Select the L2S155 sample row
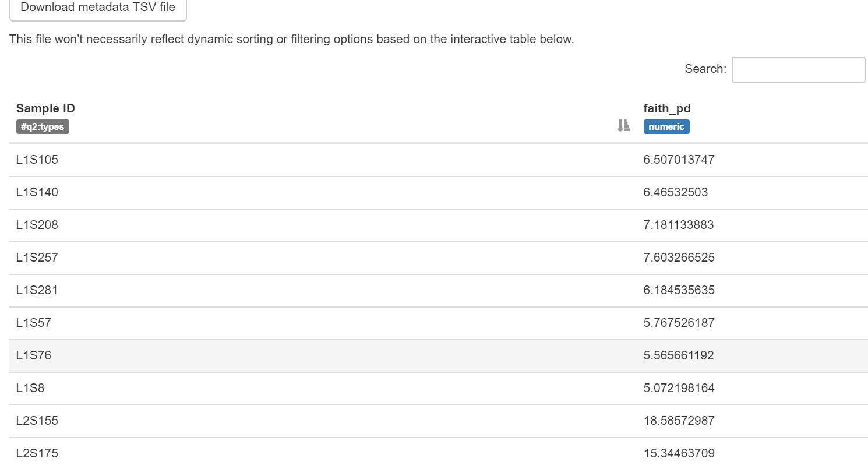This screenshot has height=469, width=868. [x=438, y=421]
